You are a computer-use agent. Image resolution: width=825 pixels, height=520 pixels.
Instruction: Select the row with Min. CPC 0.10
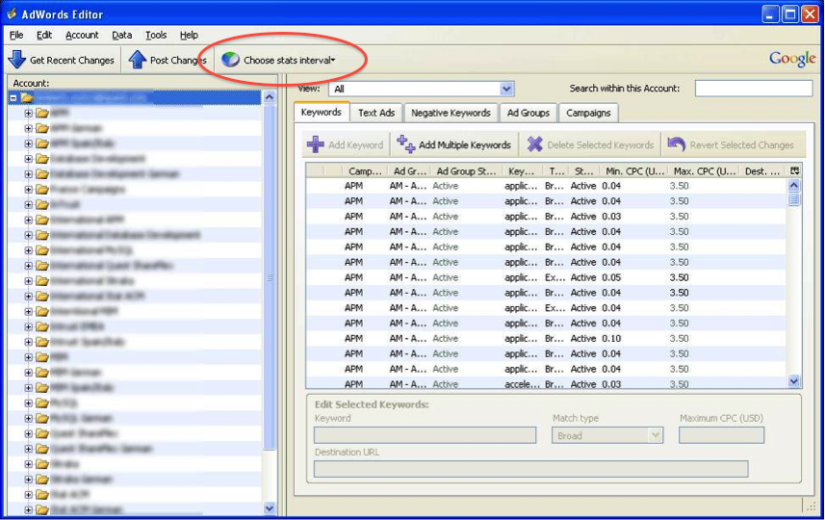pos(546,338)
